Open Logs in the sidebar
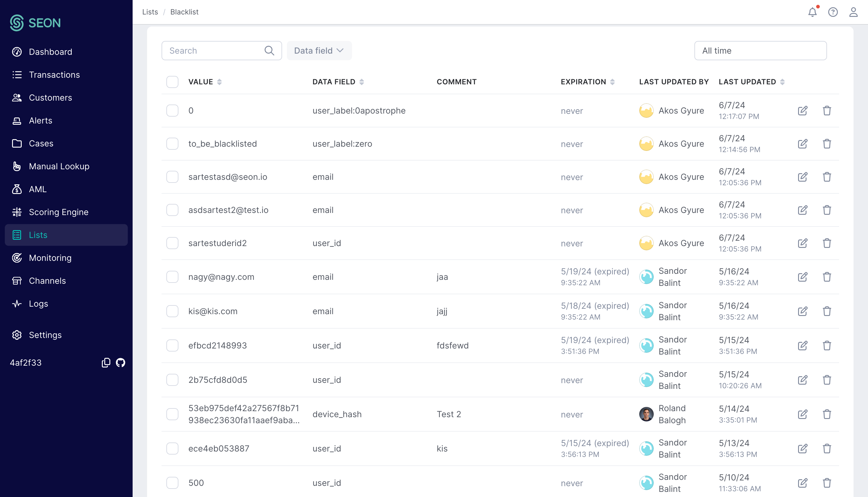868x497 pixels. [x=66, y=303]
